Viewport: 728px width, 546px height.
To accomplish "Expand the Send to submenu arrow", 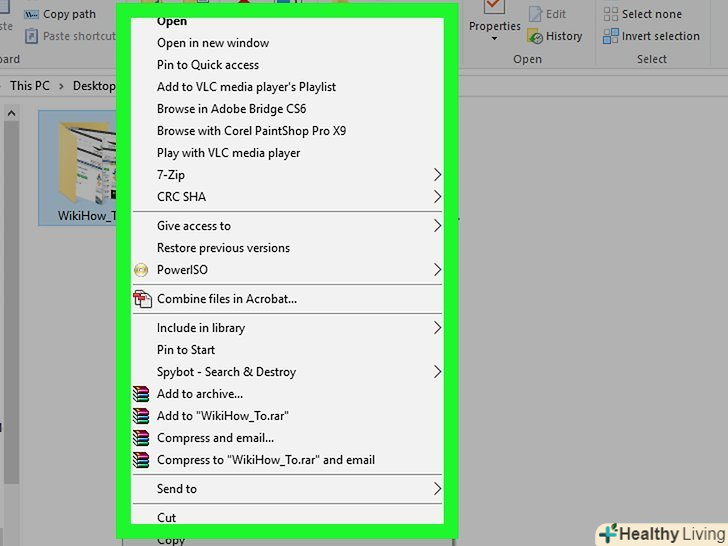I will (x=437, y=488).
